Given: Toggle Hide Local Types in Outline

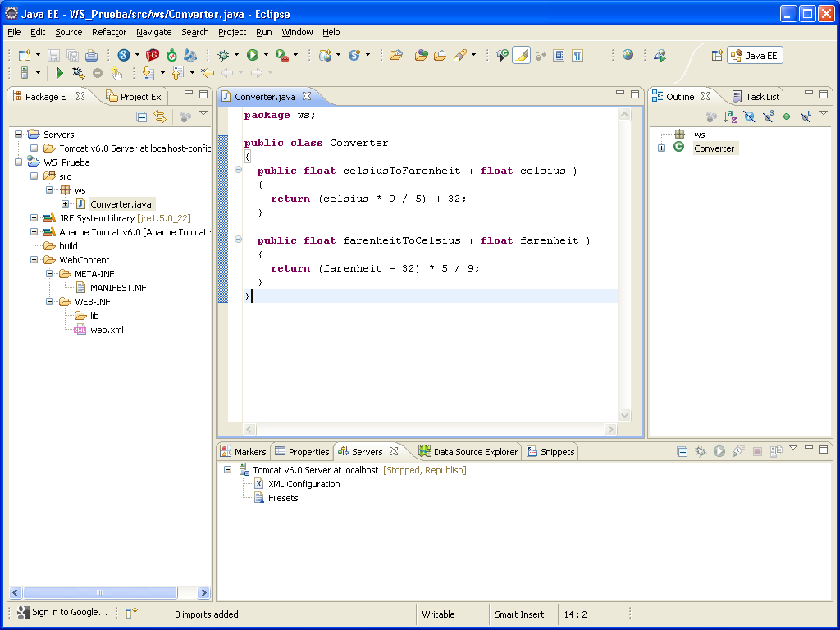Looking at the screenshot, I should coord(806,116).
